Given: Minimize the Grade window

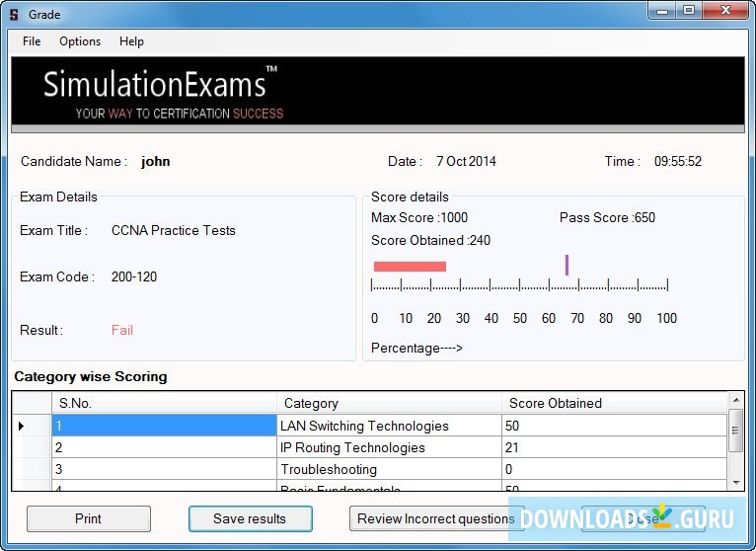Looking at the screenshot, I should click(662, 11).
